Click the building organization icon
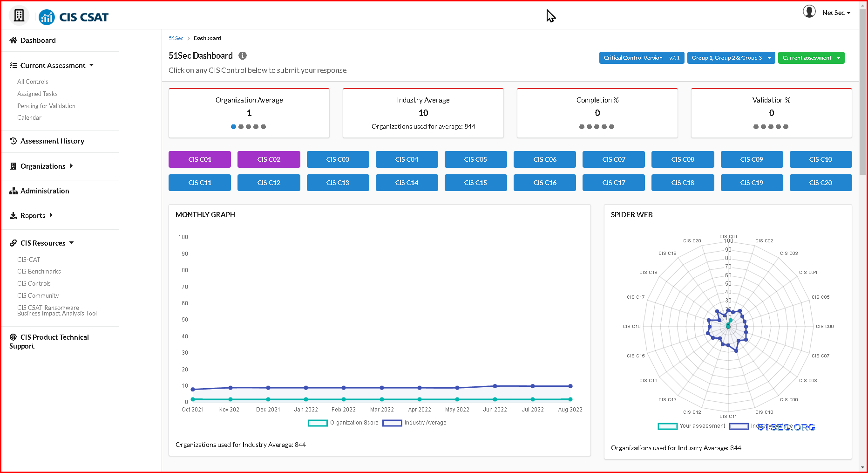This screenshot has width=868, height=473. (x=19, y=16)
